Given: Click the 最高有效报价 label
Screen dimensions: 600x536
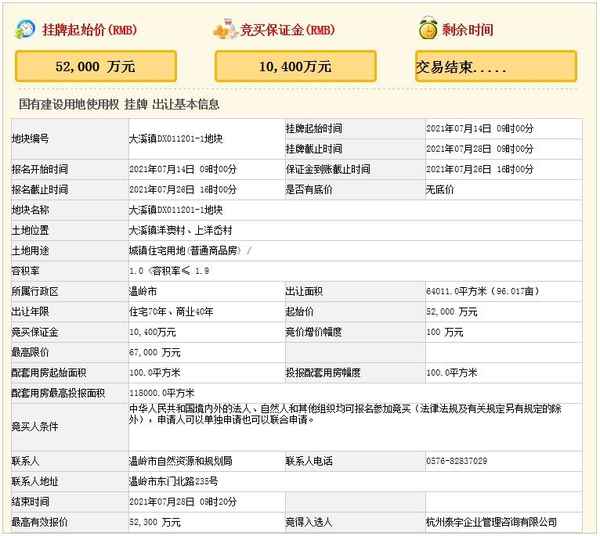Looking at the screenshot, I should [40, 522].
